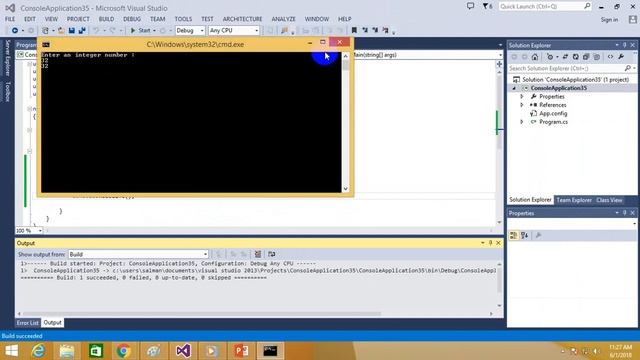Click Sync with Active Document icon

pyautogui.click(x=565, y=57)
